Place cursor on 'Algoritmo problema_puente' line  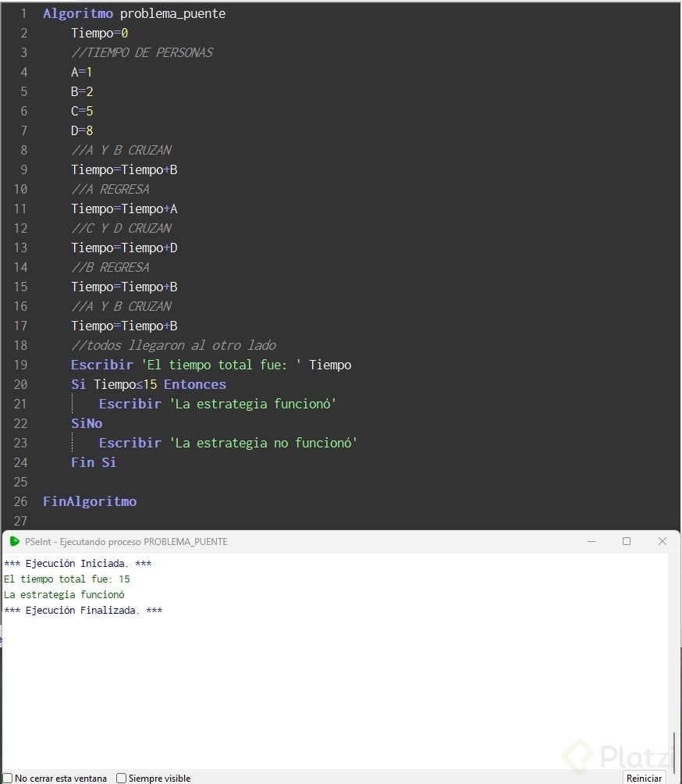tap(134, 13)
